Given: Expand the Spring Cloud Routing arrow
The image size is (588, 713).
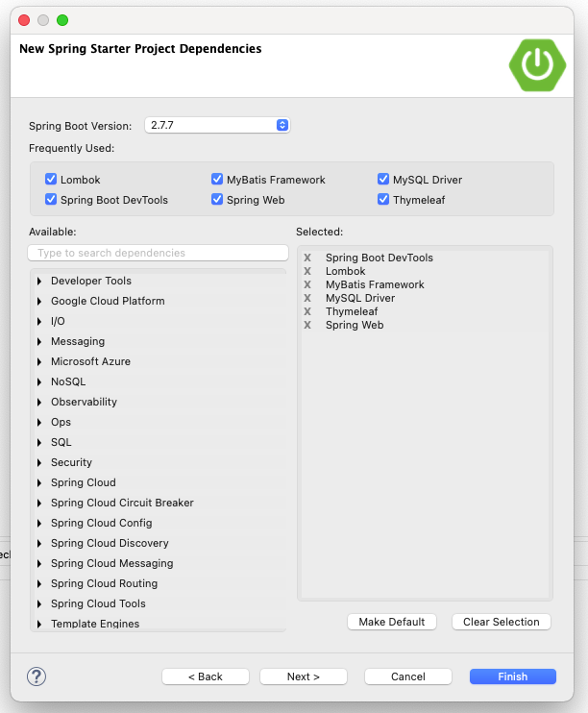Looking at the screenshot, I should (39, 583).
